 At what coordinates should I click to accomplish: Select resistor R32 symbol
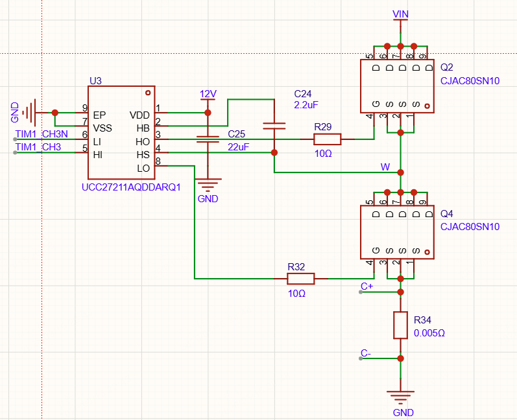click(301, 279)
